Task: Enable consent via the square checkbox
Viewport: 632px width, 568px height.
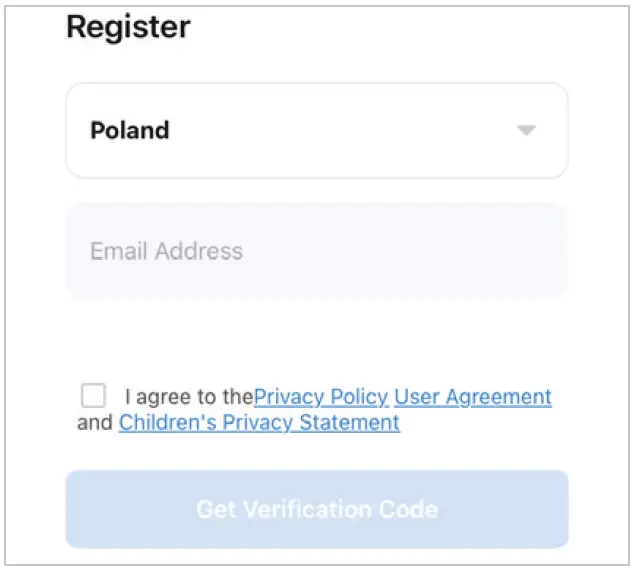Action: [93, 395]
